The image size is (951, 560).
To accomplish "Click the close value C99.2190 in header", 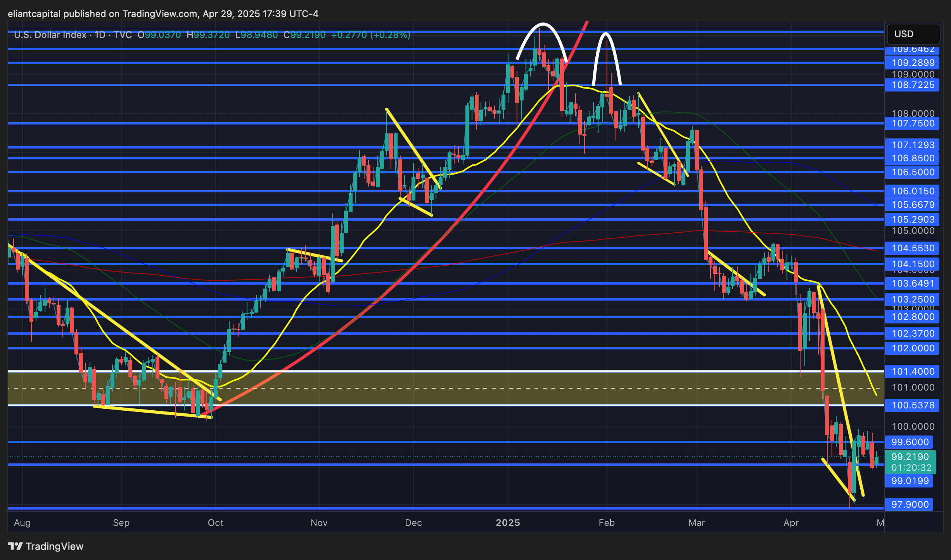I will [304, 35].
